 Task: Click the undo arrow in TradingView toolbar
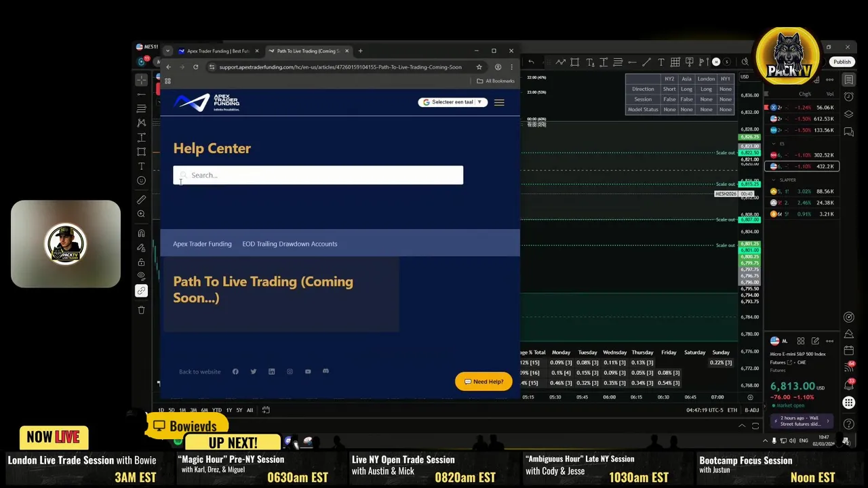pyautogui.click(x=531, y=62)
